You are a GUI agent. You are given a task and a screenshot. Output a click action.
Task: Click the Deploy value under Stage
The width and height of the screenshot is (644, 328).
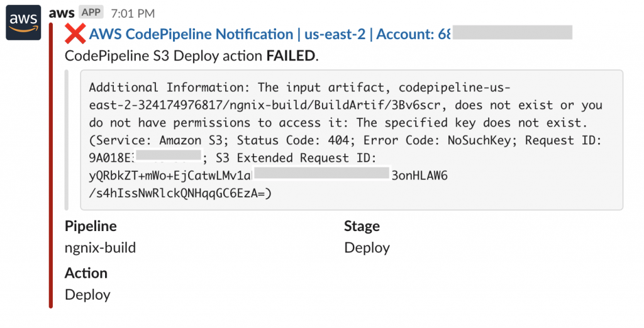click(367, 247)
